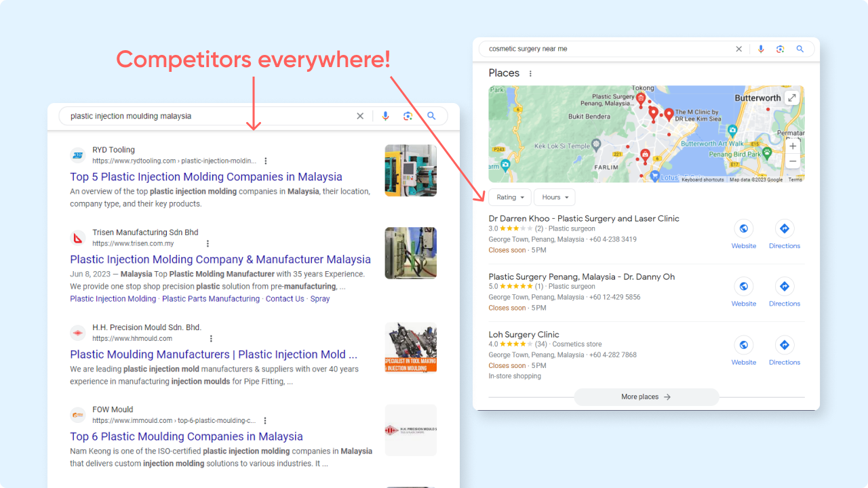The width and height of the screenshot is (868, 488).
Task: Click Google Lens icon in plastic injection search bar
Action: 408,116
